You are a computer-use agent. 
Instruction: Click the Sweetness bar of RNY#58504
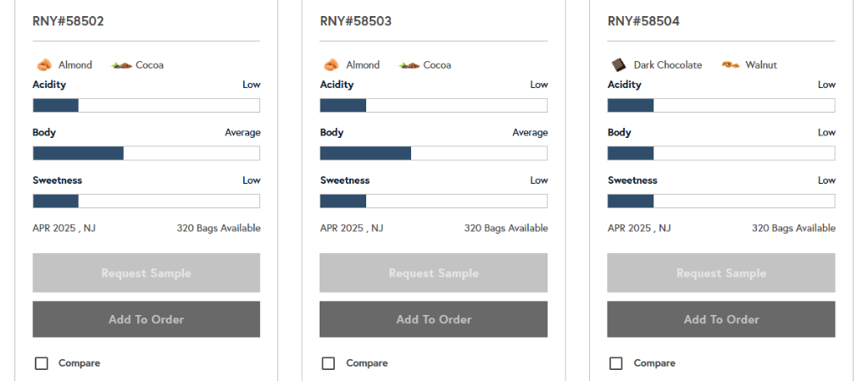pos(721,202)
